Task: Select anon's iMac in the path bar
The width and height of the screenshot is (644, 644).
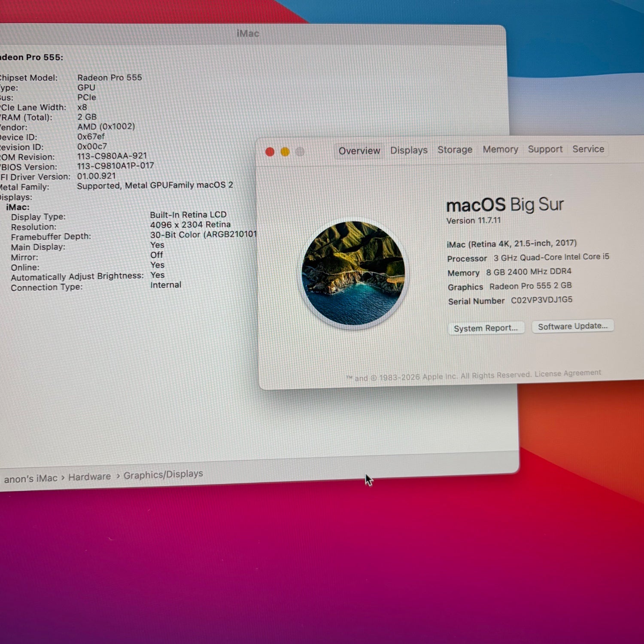Action: point(30,478)
